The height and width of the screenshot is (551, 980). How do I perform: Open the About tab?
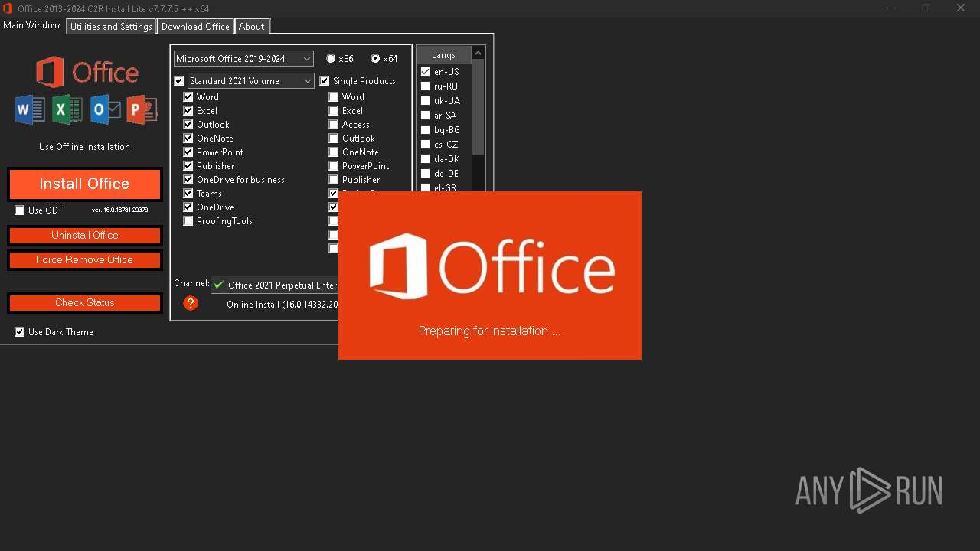251,27
